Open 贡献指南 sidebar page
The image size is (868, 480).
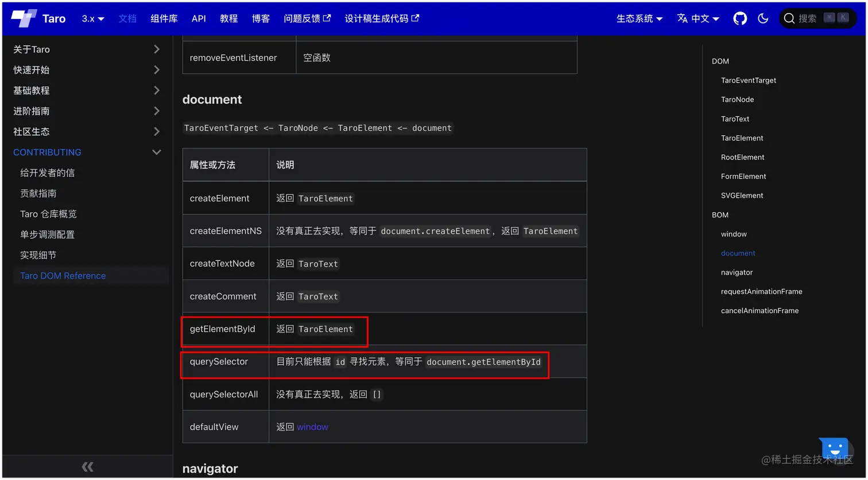pyautogui.click(x=38, y=193)
